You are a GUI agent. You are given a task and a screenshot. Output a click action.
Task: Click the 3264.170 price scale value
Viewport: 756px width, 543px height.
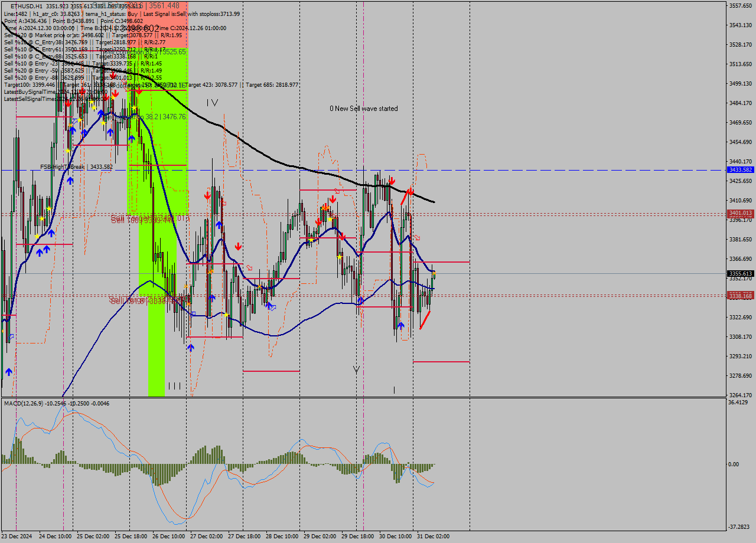coord(740,395)
